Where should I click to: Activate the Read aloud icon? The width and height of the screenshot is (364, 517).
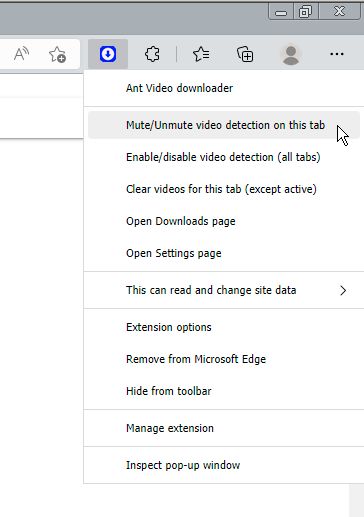(21, 54)
